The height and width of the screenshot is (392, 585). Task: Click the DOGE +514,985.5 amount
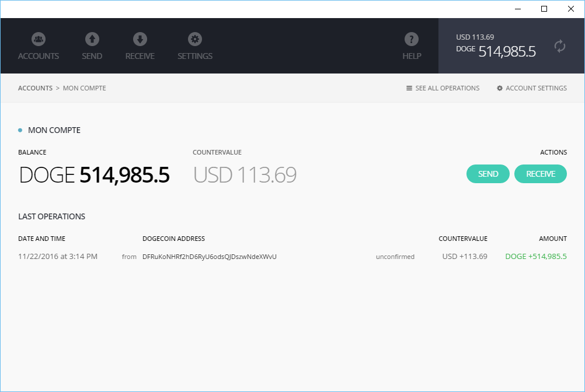click(x=536, y=256)
